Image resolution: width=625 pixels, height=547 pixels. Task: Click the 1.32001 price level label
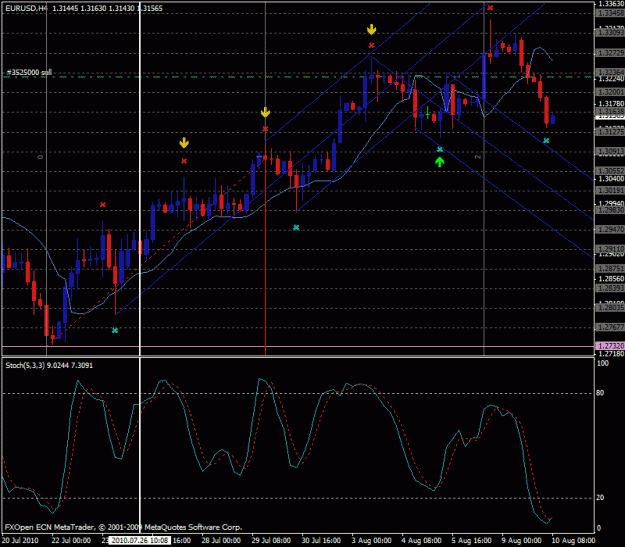610,92
